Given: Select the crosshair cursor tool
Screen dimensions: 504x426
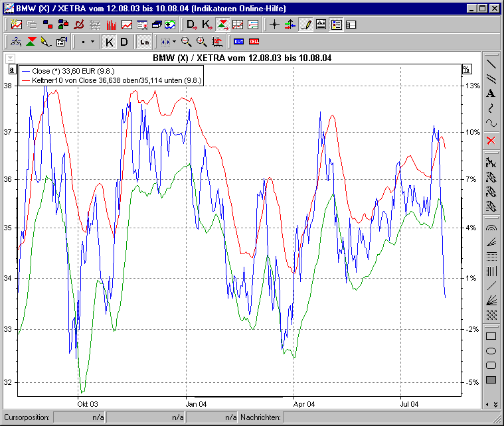Looking at the screenshot, I should pos(274,25).
